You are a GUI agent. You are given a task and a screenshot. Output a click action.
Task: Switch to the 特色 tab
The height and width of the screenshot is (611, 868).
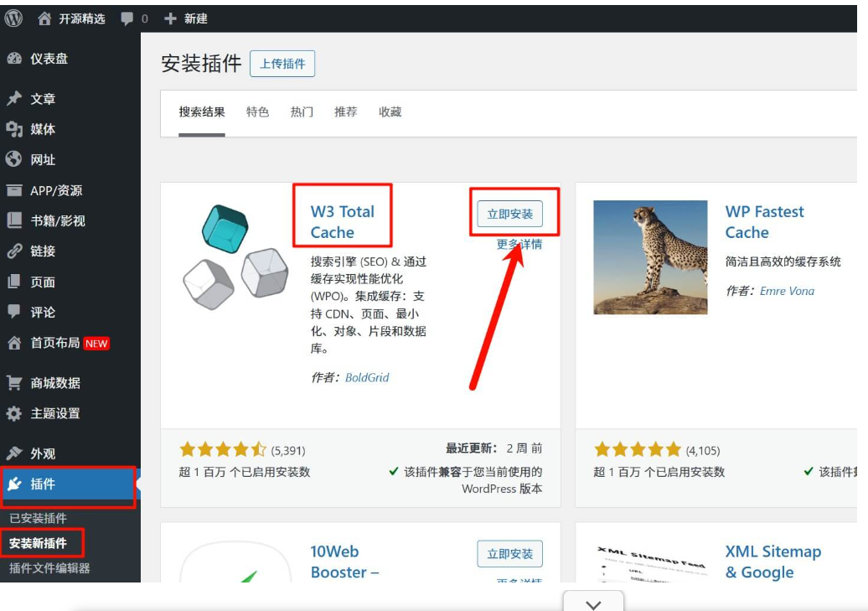point(257,112)
